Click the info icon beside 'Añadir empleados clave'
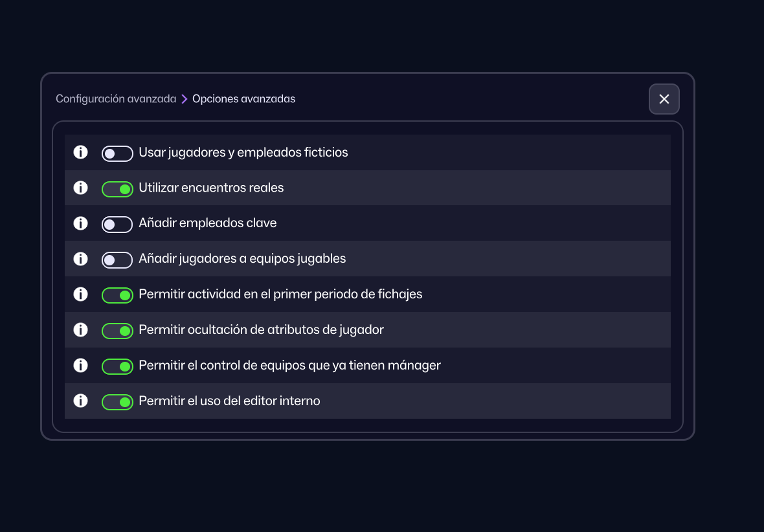This screenshot has width=764, height=532. point(80,223)
